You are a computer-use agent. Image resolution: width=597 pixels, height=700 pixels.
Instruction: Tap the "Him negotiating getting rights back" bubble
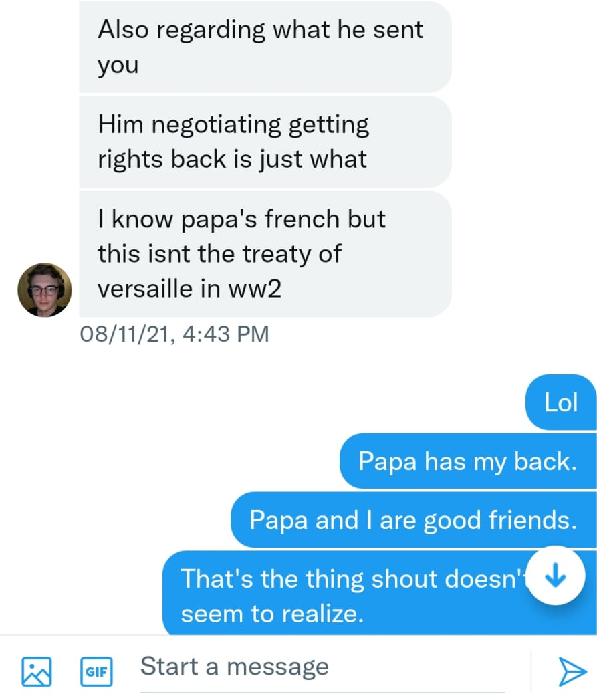pos(265,142)
